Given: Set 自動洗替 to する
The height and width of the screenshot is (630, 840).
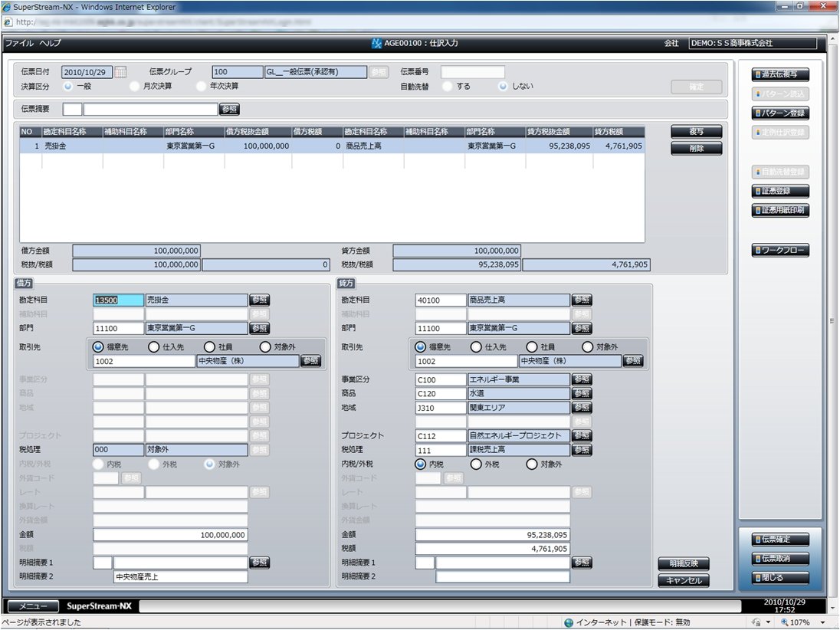Looking at the screenshot, I should pos(448,87).
